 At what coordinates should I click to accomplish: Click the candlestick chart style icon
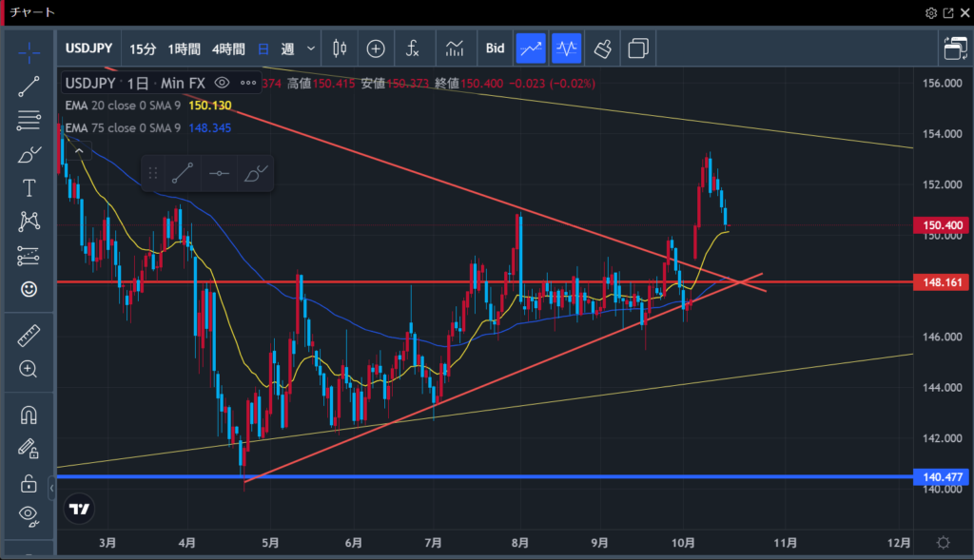340,48
